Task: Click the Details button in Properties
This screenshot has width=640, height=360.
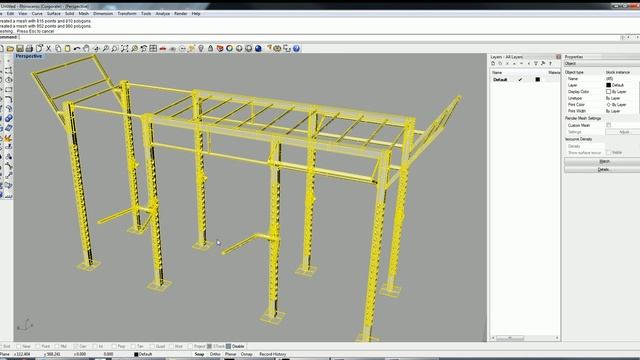Action: (x=604, y=169)
